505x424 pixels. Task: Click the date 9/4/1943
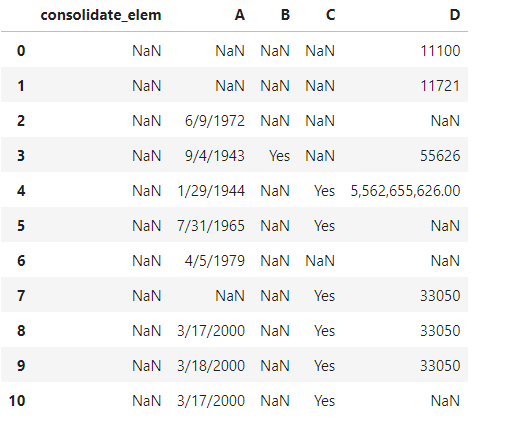click(215, 156)
